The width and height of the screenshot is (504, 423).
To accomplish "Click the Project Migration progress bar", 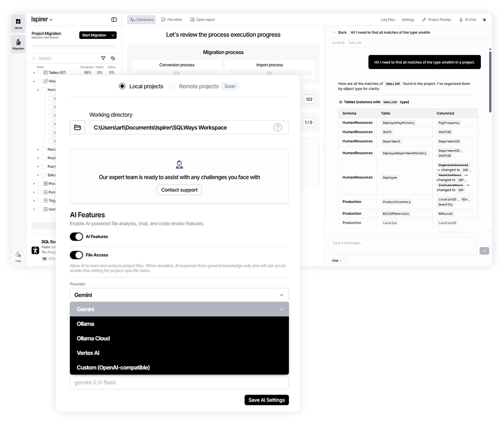I will (74, 47).
